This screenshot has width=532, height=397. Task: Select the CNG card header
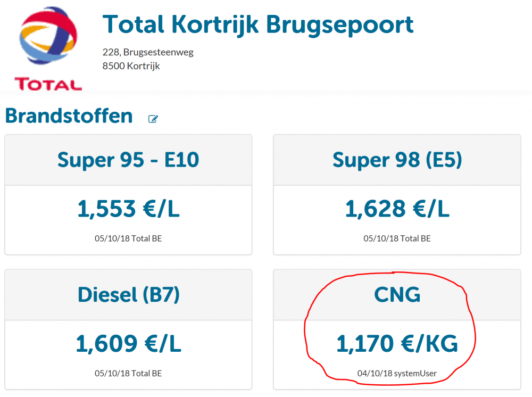(x=397, y=294)
